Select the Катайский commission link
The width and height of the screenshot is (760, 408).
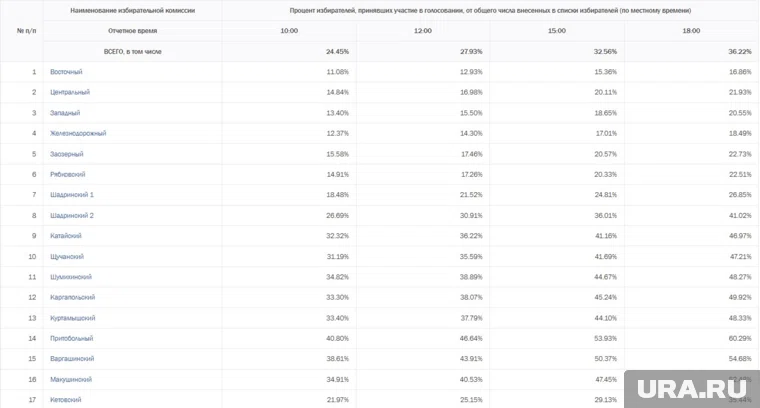click(x=66, y=236)
